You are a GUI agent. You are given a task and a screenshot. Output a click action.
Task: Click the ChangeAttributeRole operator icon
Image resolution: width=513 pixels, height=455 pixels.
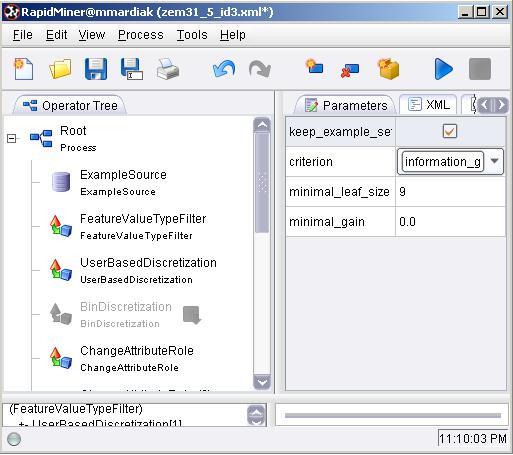click(61, 358)
